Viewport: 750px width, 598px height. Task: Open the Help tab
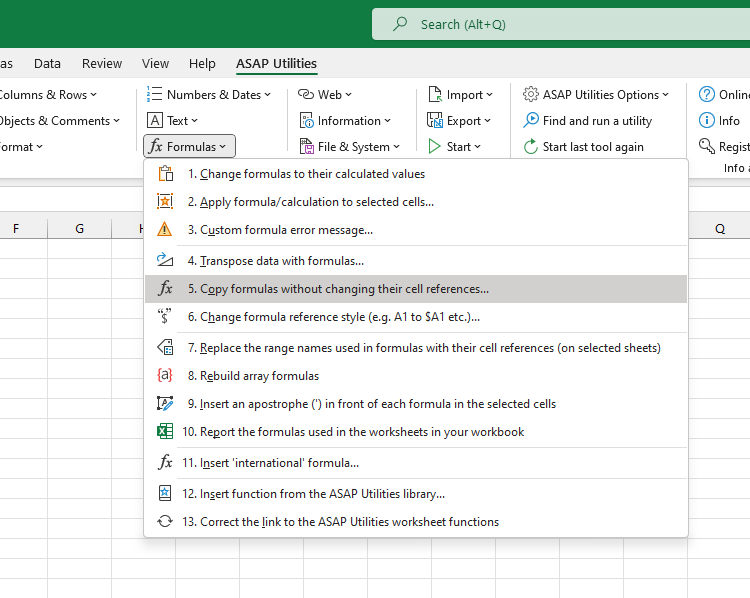point(202,63)
